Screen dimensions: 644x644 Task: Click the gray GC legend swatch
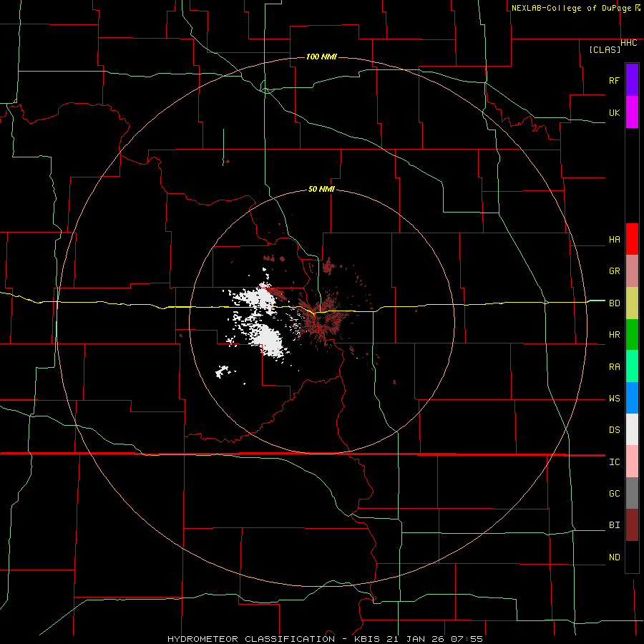coord(632,493)
